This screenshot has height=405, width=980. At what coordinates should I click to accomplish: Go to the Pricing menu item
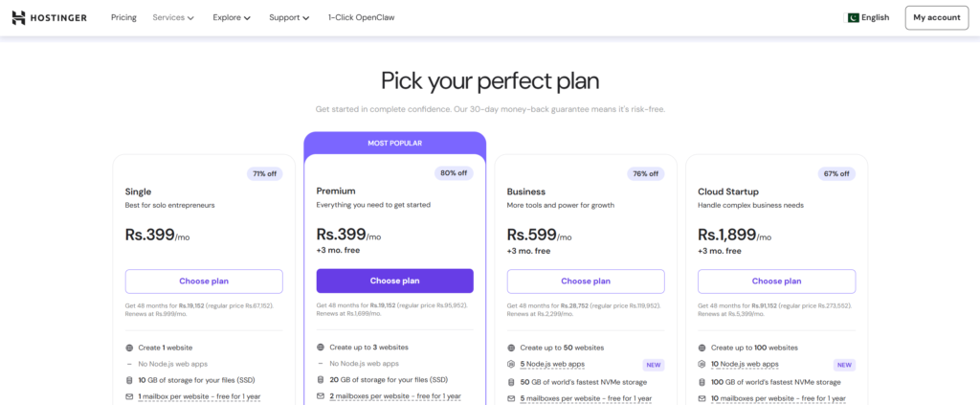123,17
